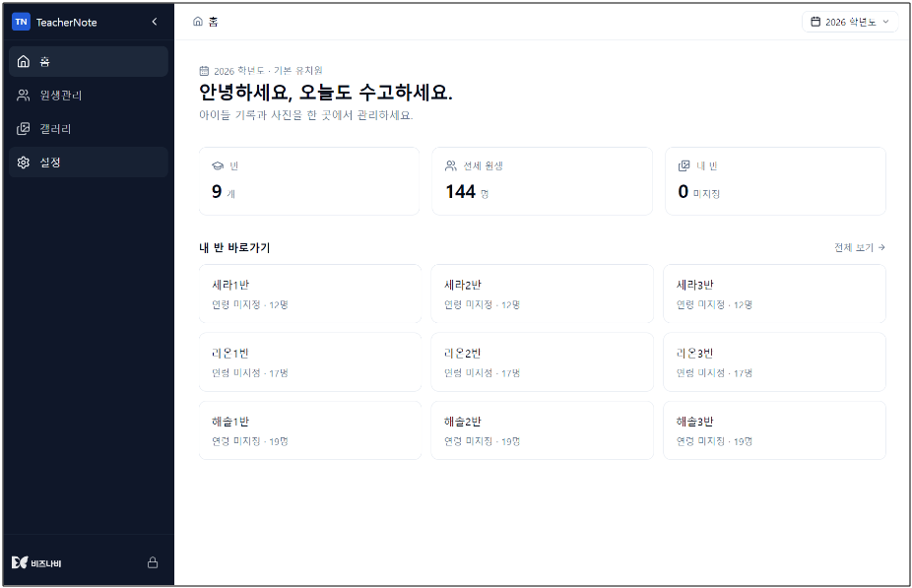Open the 원생관리 sidebar menu
Screen dimensions: 912x588
pos(89,96)
